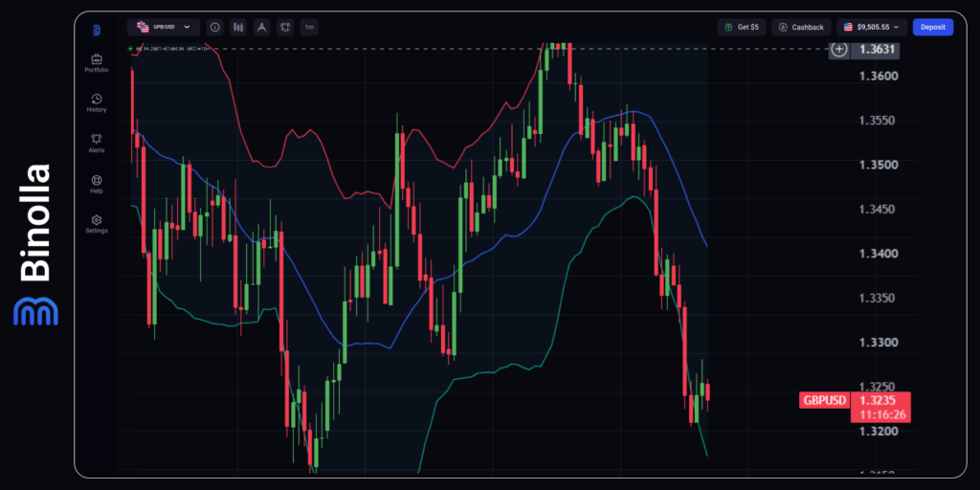Click the 1.3500 price axis label
The image size is (980, 490).
tap(880, 165)
